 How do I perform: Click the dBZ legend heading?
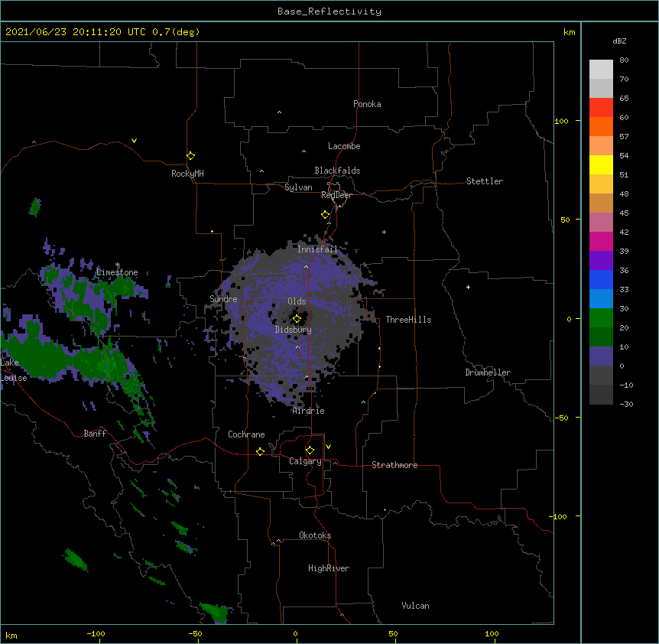pos(619,41)
